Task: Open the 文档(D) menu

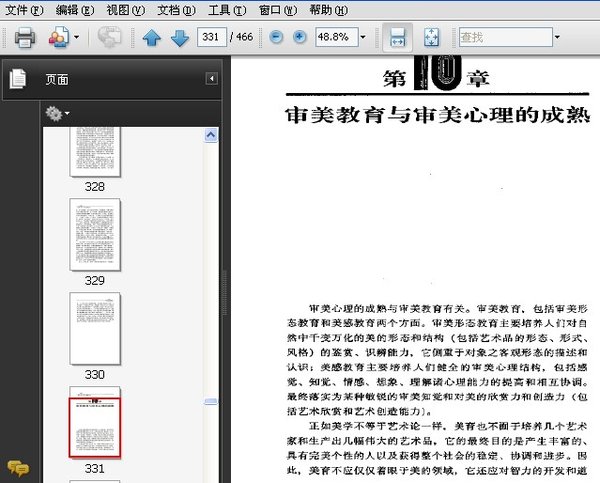Action: (176, 10)
